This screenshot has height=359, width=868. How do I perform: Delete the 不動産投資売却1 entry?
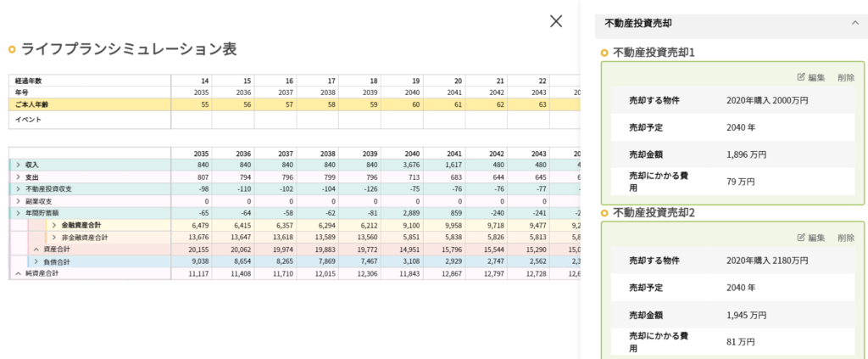coord(845,77)
